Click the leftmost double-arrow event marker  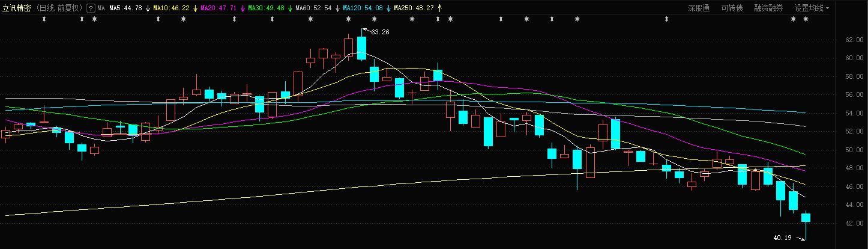(44, 19)
